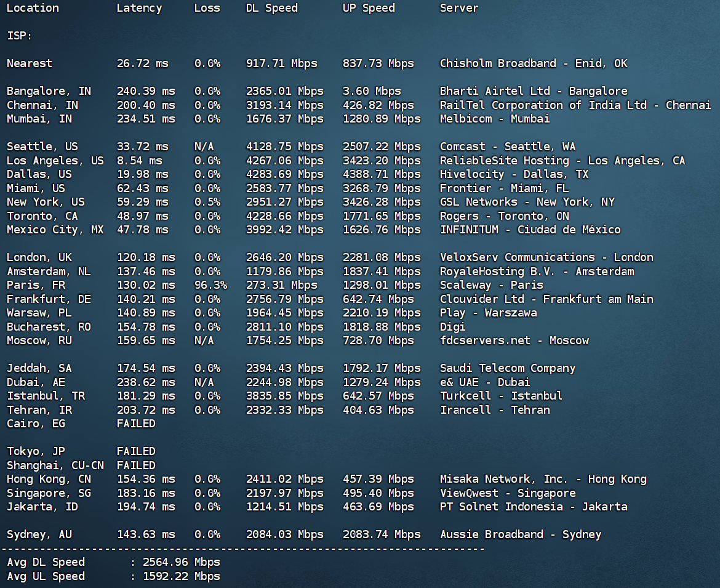Image resolution: width=720 pixels, height=588 pixels.
Task: Select 'Clouvider Ltd - Frankfurt am Main'
Action: pos(546,299)
